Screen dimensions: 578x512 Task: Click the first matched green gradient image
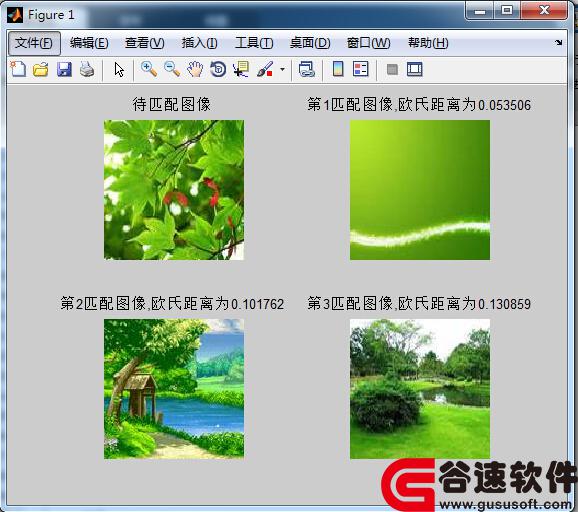pos(420,190)
